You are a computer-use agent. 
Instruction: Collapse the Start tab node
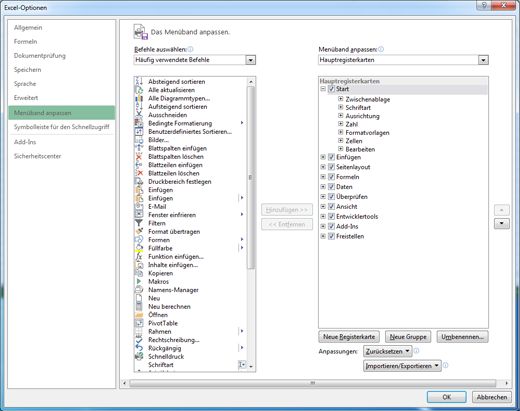[x=323, y=89]
